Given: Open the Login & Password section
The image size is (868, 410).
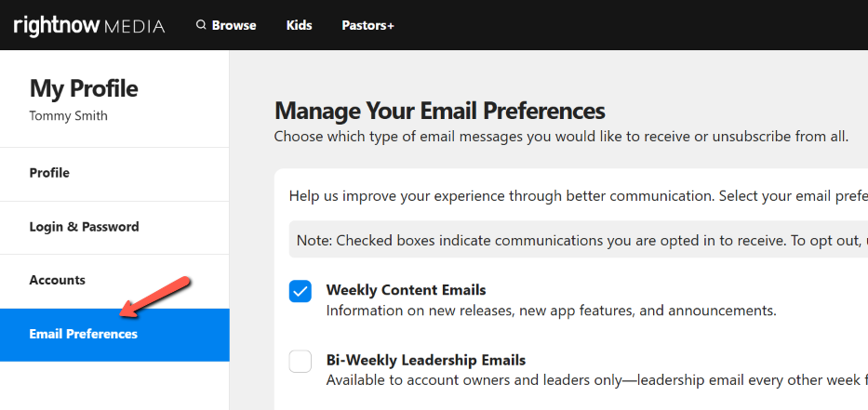Looking at the screenshot, I should (x=84, y=227).
